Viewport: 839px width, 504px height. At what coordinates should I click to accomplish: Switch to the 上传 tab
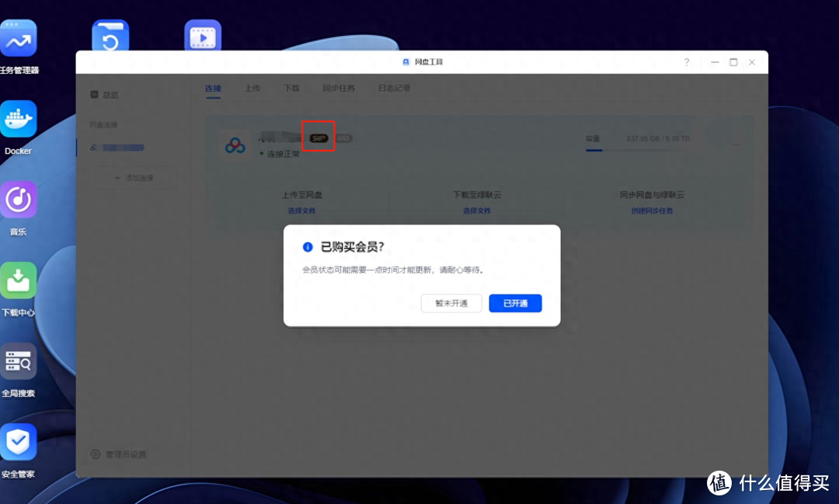(252, 88)
